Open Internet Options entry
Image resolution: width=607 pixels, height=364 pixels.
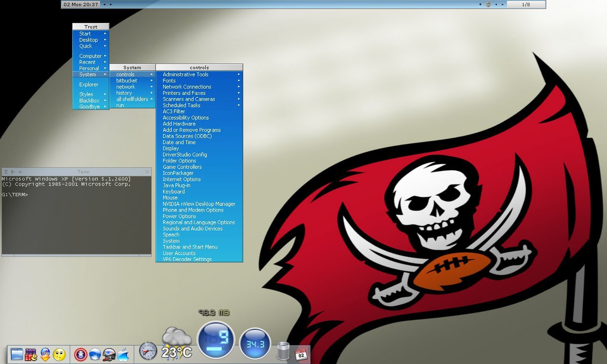(x=199, y=179)
